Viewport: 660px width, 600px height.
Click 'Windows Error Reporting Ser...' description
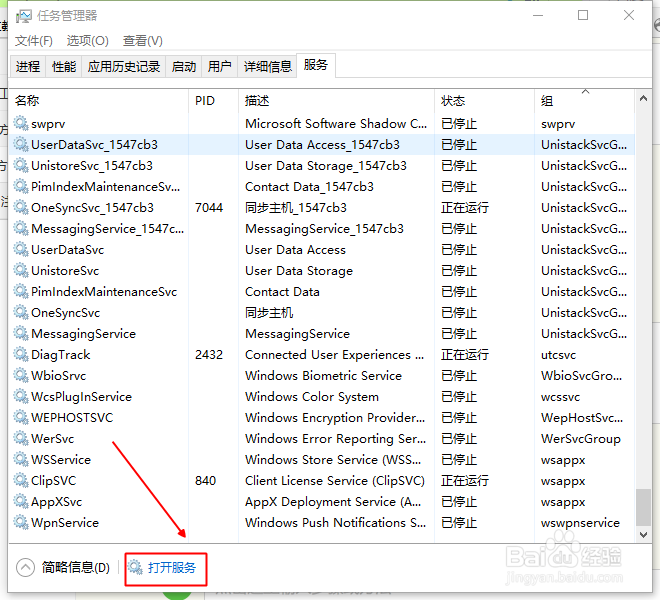[x=335, y=439]
